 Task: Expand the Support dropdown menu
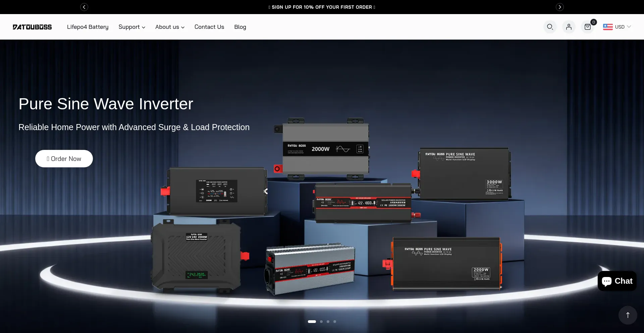(131, 27)
